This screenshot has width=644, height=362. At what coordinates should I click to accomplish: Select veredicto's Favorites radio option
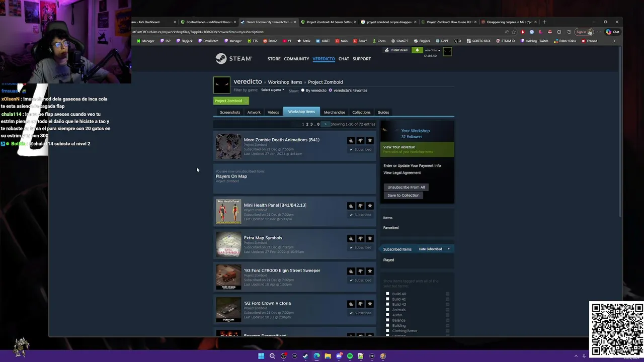[331, 90]
